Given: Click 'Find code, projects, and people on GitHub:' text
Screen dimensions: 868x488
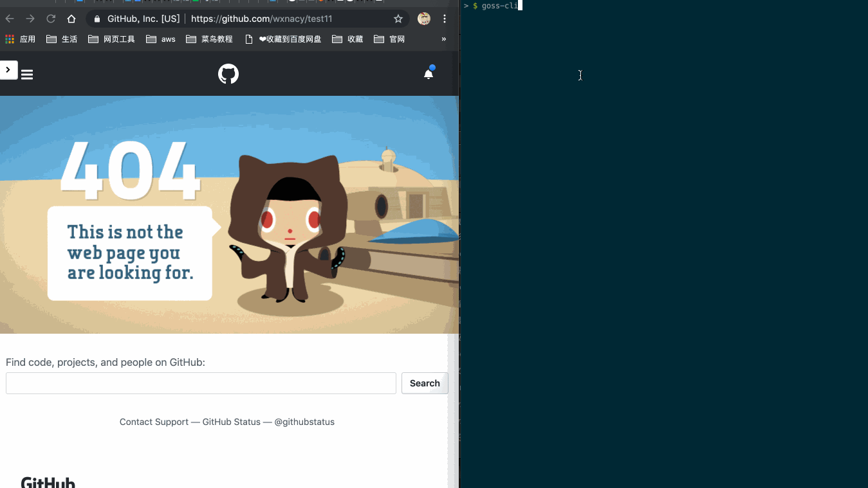Looking at the screenshot, I should (106, 363).
